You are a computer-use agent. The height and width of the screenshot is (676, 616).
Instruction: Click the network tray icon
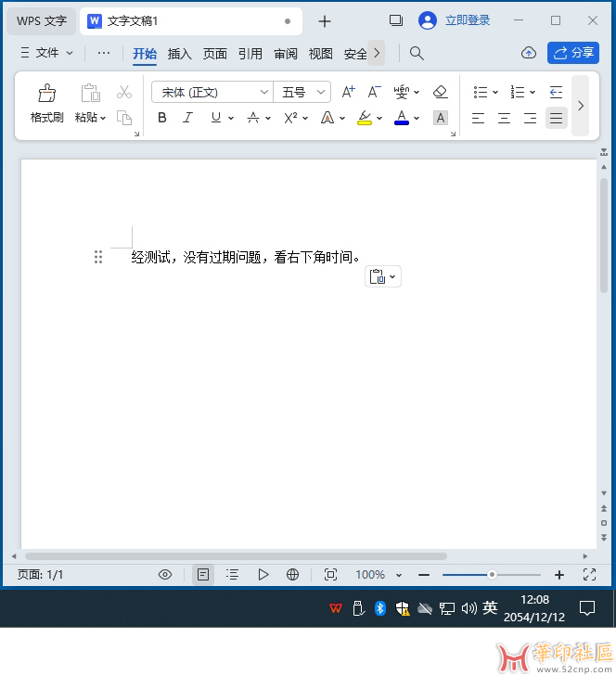click(x=447, y=608)
